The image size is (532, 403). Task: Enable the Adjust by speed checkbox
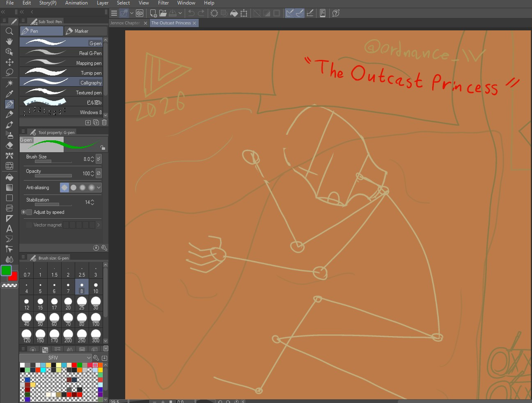coord(29,212)
